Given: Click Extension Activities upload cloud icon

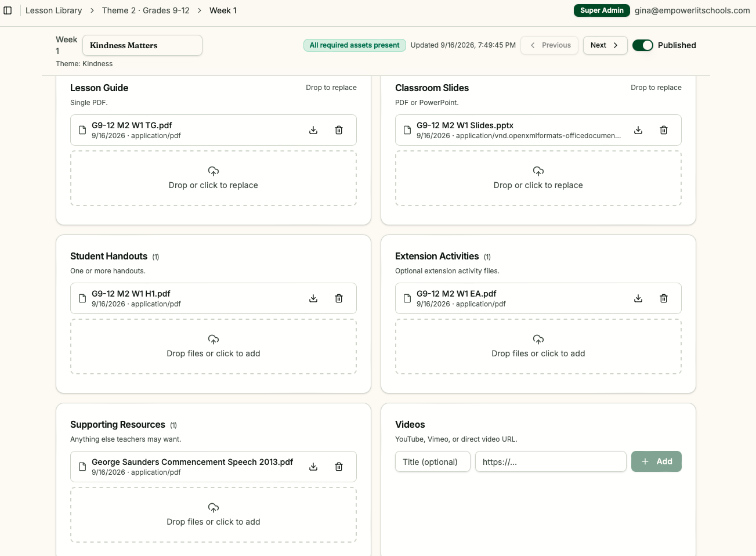Looking at the screenshot, I should pyautogui.click(x=538, y=340).
